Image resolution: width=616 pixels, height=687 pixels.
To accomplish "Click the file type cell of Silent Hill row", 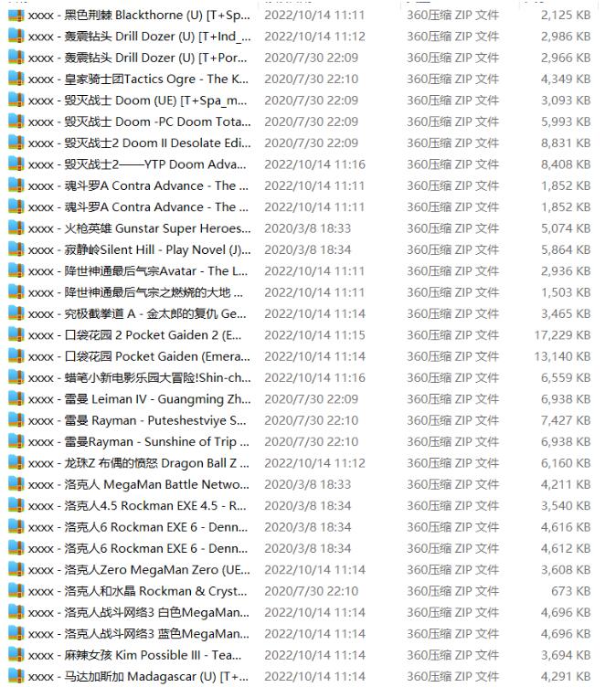I will tap(452, 249).
